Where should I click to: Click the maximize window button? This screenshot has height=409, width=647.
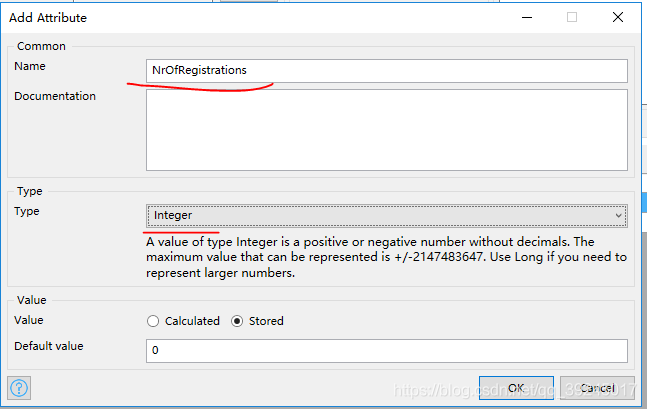pos(572,17)
